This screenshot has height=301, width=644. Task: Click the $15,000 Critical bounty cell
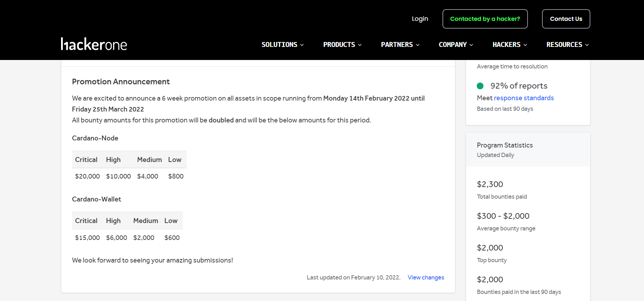click(x=88, y=237)
